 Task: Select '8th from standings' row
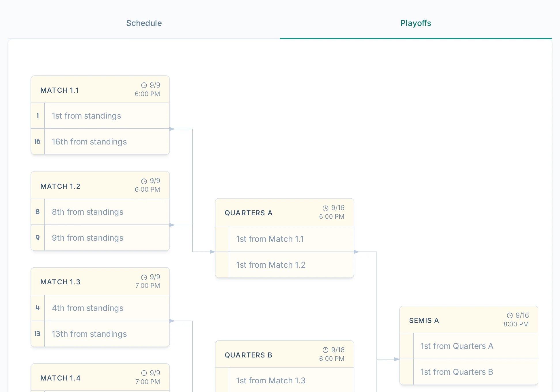point(100,212)
